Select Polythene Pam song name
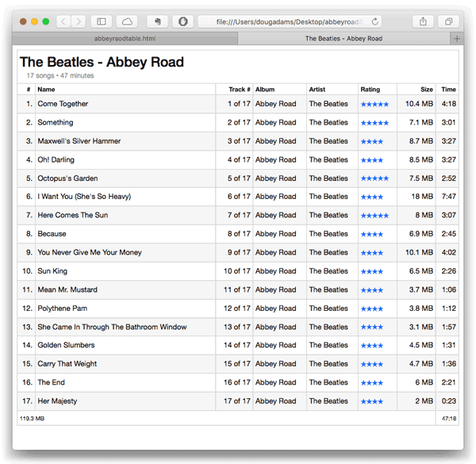476x464 pixels. [x=62, y=309]
